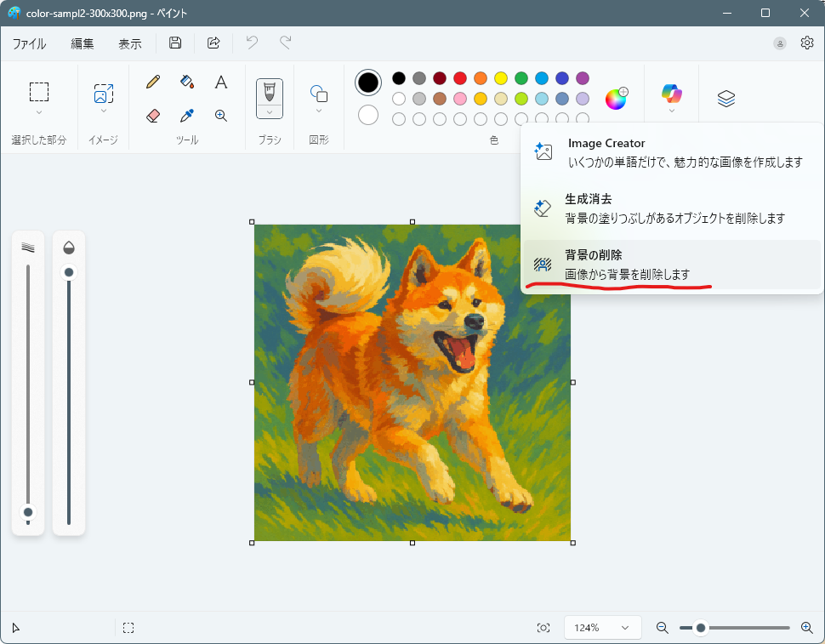Toggle fit to window view
The width and height of the screenshot is (825, 644).
pos(543,628)
